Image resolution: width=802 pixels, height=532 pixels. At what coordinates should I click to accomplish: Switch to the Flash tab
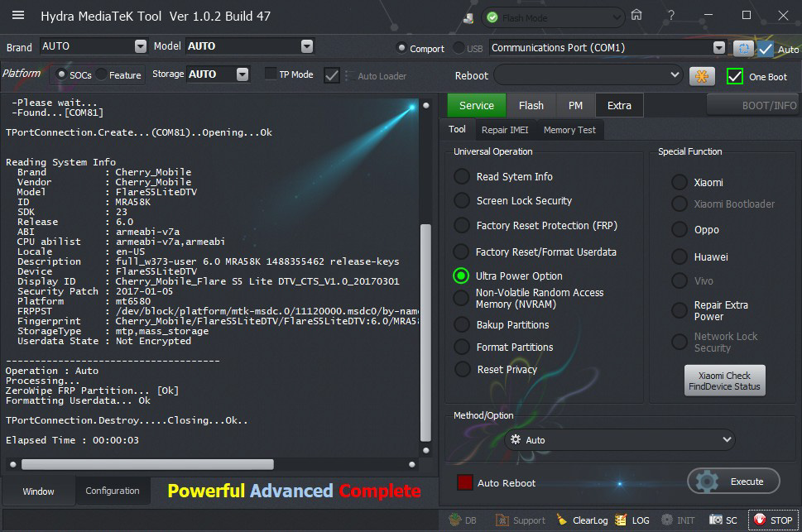(x=531, y=105)
